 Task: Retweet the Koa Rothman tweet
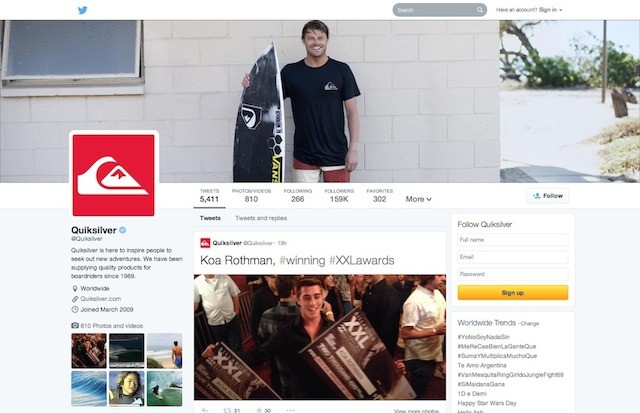point(227,410)
